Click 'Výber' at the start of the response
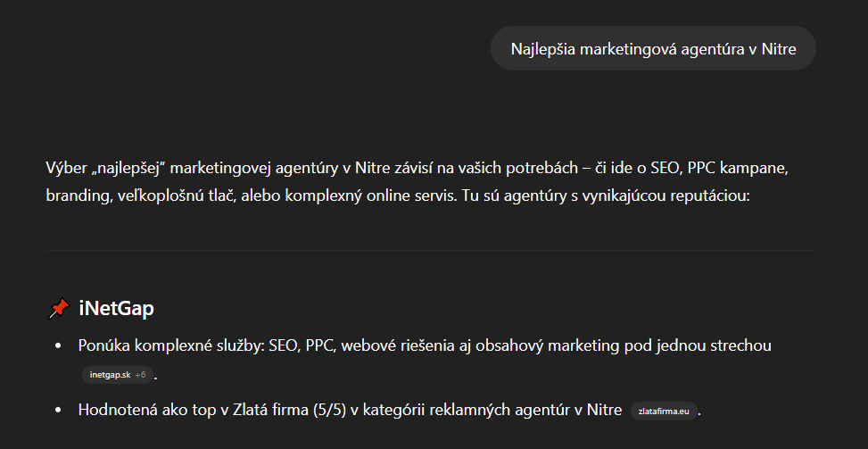This screenshot has width=868, height=449. point(63,169)
